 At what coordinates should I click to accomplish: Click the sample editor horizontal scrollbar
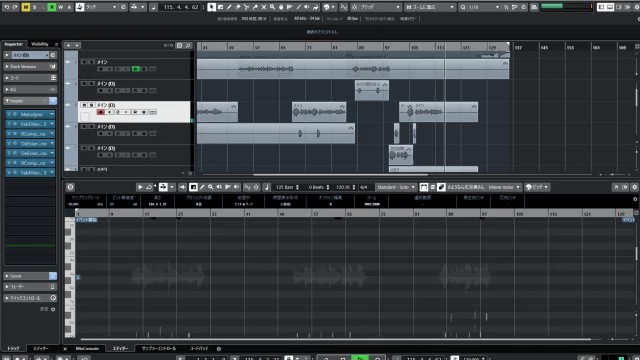point(336,339)
